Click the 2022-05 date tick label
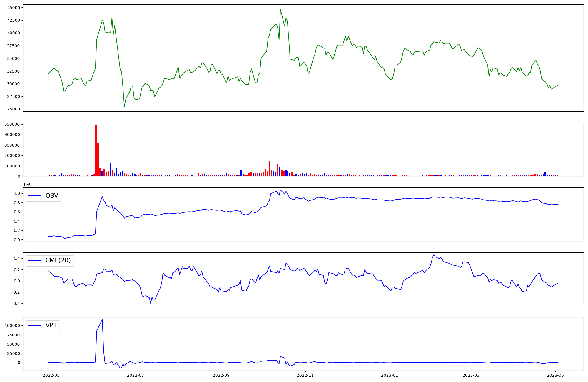The height and width of the screenshot is (382, 588). click(x=51, y=375)
